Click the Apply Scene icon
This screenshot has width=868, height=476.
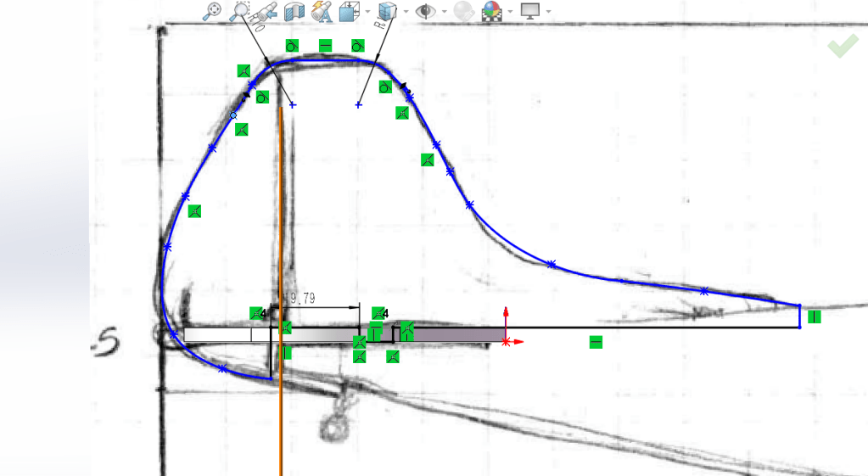click(x=491, y=11)
